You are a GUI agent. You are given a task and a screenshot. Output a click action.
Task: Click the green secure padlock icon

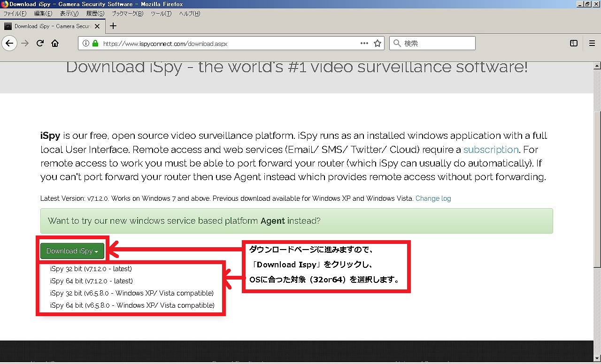tap(95, 43)
